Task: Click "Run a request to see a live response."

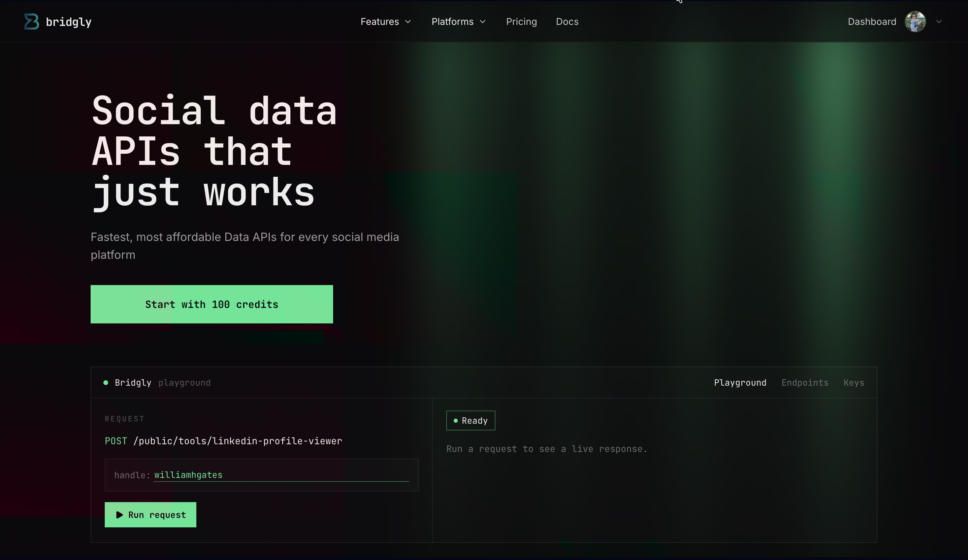Action: point(547,449)
